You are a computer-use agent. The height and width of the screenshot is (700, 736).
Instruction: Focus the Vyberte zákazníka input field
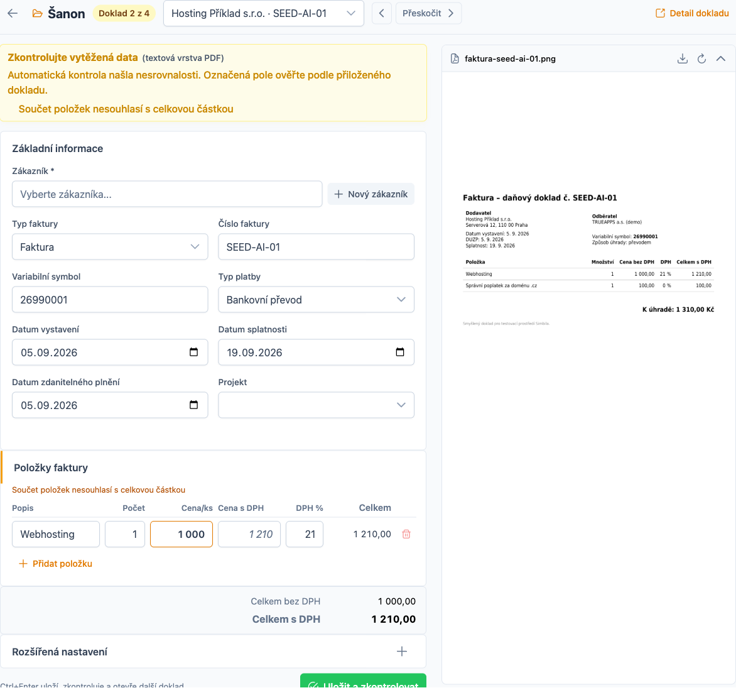tap(167, 194)
